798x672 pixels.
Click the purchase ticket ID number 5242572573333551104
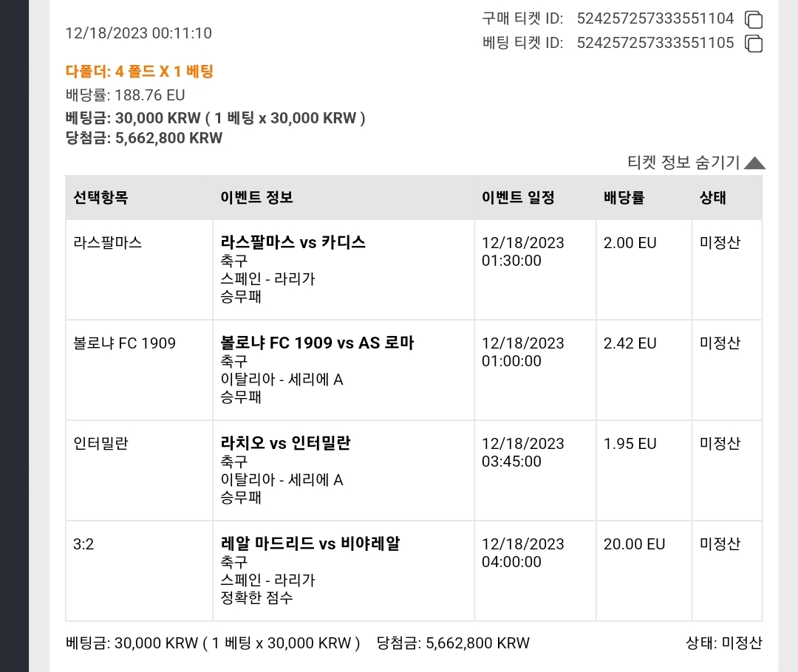point(655,18)
